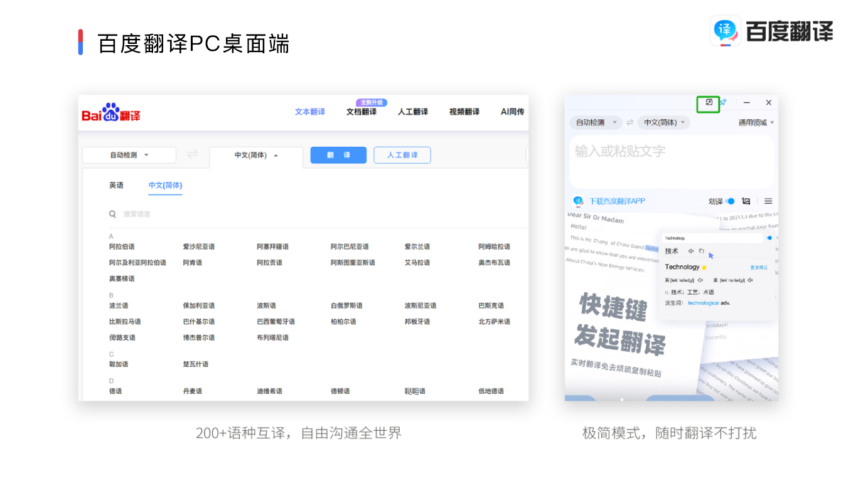
Task: Play British pronunciation of Technology
Action: coord(700,280)
